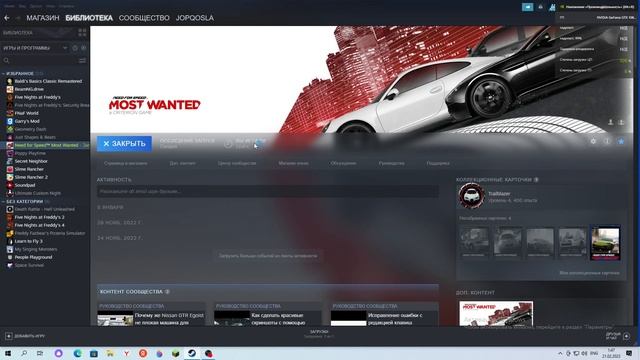Image resolution: width=640 pixels, height=360 pixels.
Task: Open the discussions tab link
Action: [343, 163]
